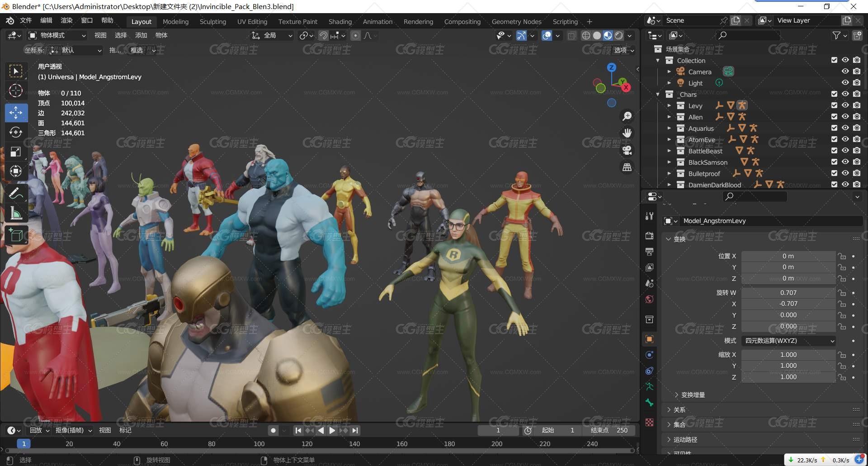868x466 pixels.
Task: Open the Render properties tab
Action: [x=650, y=236]
